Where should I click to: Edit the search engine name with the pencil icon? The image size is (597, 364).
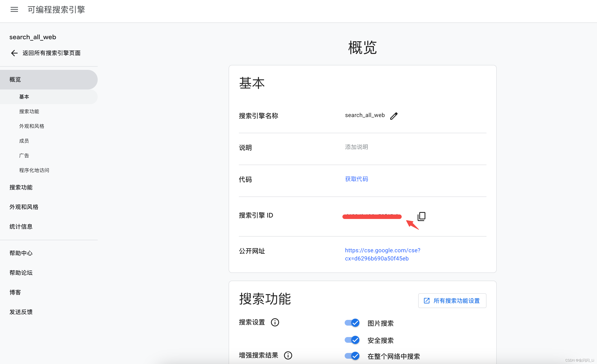394,116
